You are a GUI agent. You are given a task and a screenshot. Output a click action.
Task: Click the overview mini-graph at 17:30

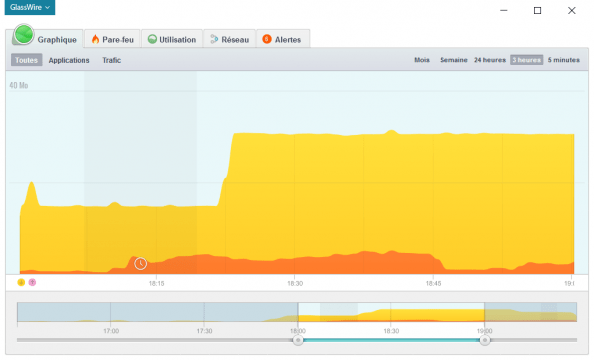click(204, 312)
